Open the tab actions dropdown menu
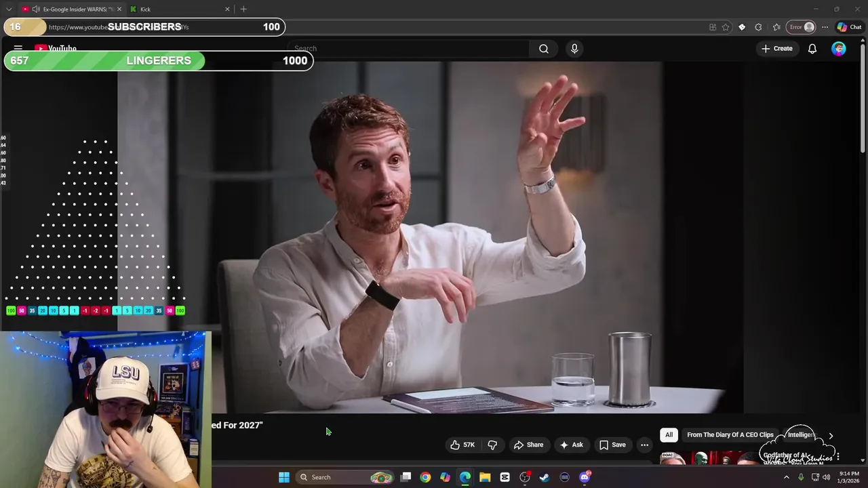This screenshot has width=868, height=488. [x=9, y=9]
